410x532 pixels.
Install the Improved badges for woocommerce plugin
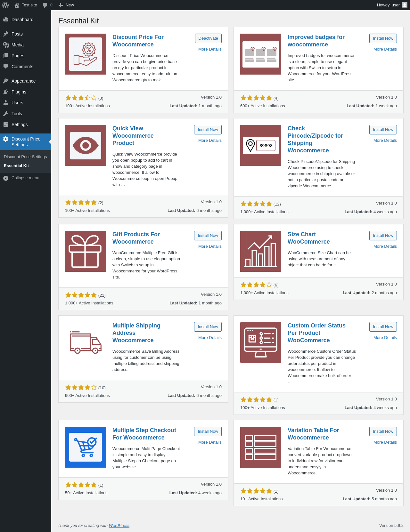(x=383, y=38)
